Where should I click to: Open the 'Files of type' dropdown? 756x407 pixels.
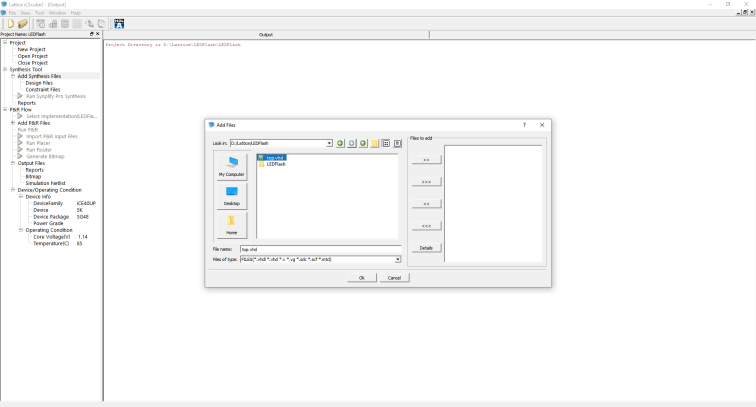(397, 259)
